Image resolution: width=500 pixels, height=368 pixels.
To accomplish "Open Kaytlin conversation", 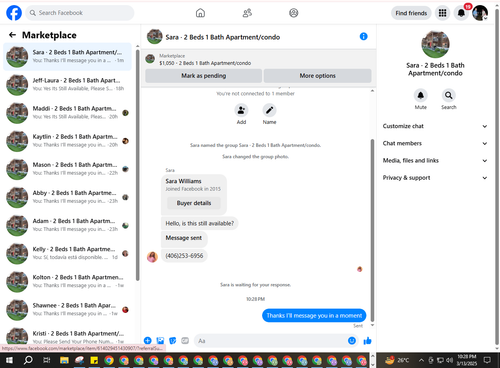I will coord(67,141).
